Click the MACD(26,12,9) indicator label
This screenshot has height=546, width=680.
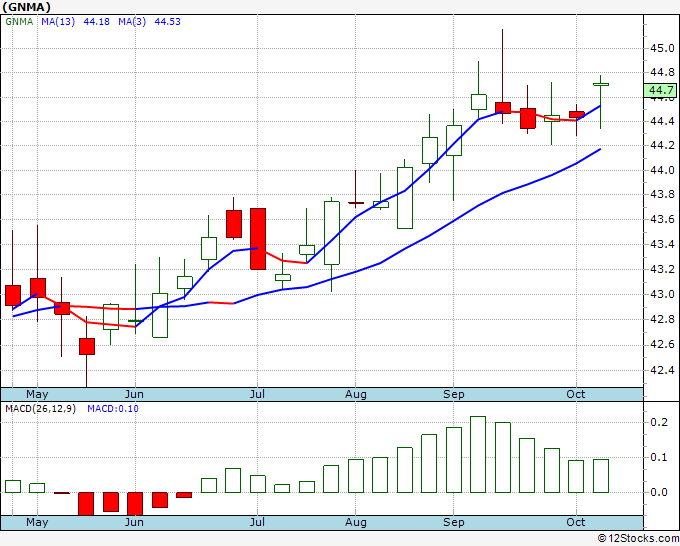click(40, 409)
